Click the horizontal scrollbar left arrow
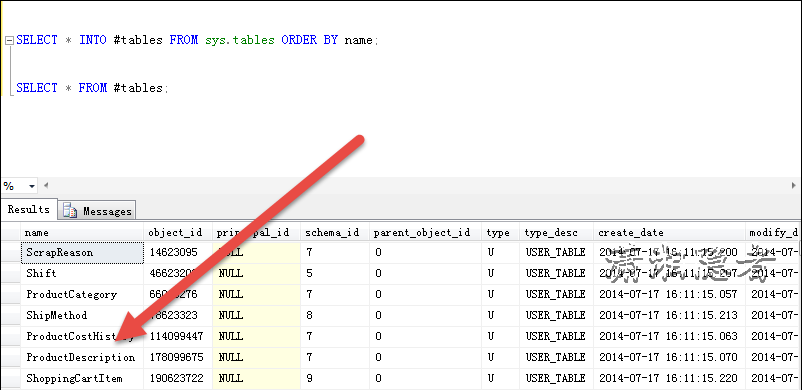This screenshot has width=802, height=390. coord(46,185)
